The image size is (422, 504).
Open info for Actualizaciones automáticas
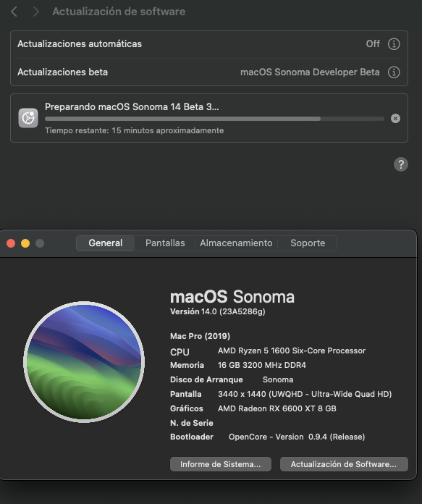[394, 44]
